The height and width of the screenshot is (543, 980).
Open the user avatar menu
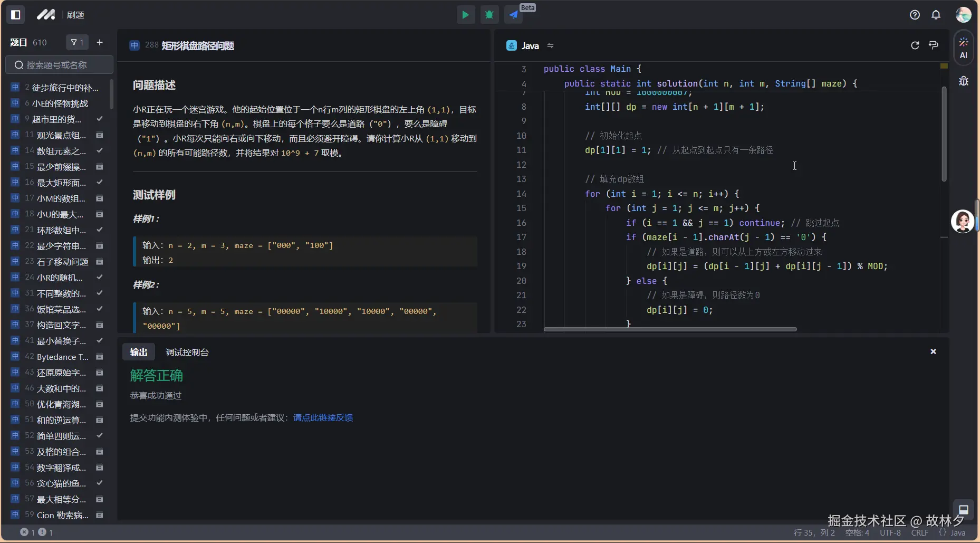[963, 15]
